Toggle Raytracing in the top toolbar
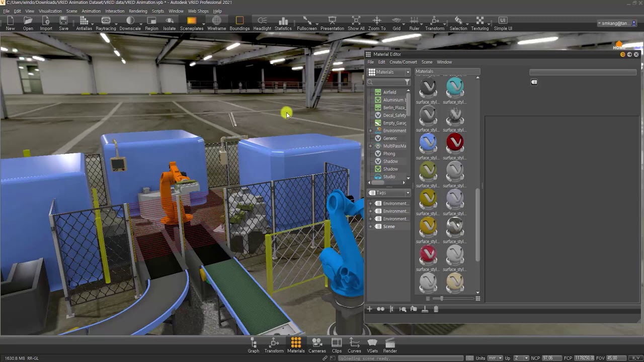This screenshot has width=644, height=362. [x=106, y=23]
